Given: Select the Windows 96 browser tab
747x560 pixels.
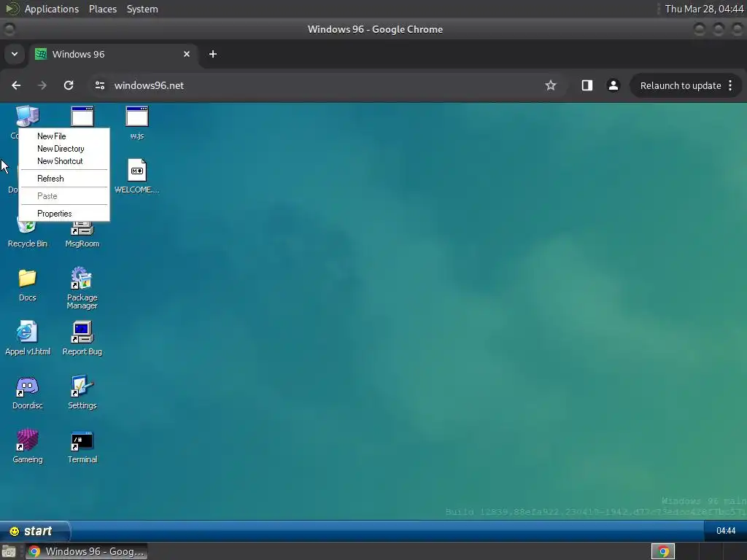Looking at the screenshot, I should point(113,54).
